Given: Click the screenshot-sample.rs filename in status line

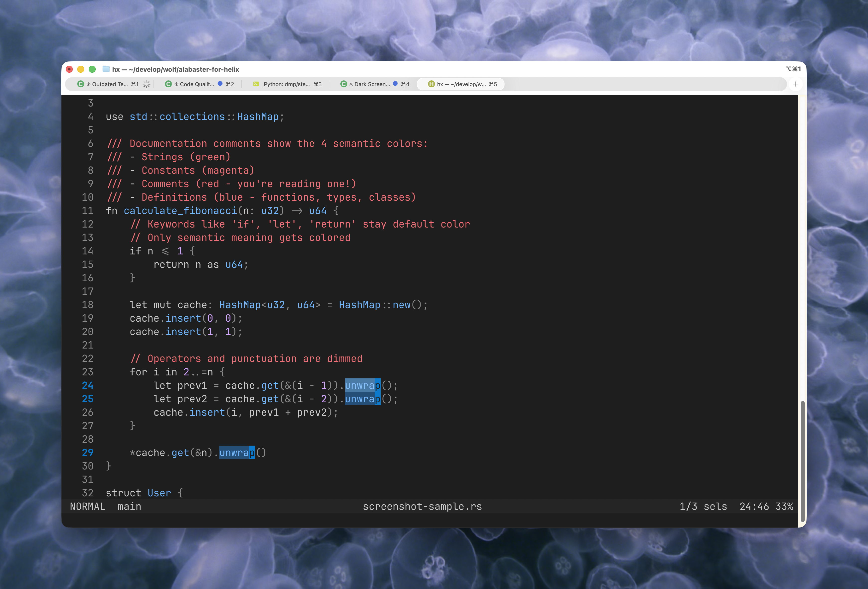Looking at the screenshot, I should pyautogui.click(x=422, y=507).
